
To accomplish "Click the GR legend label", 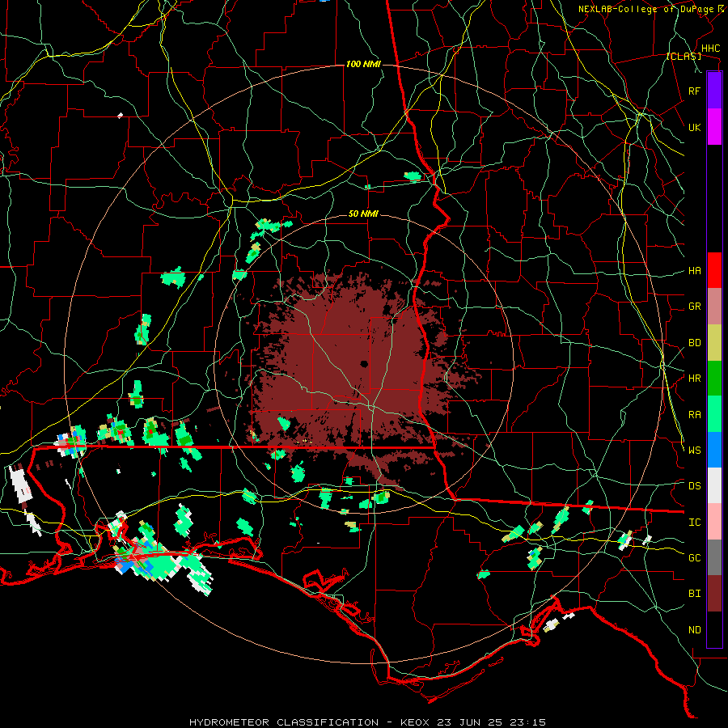I will coord(694,307).
